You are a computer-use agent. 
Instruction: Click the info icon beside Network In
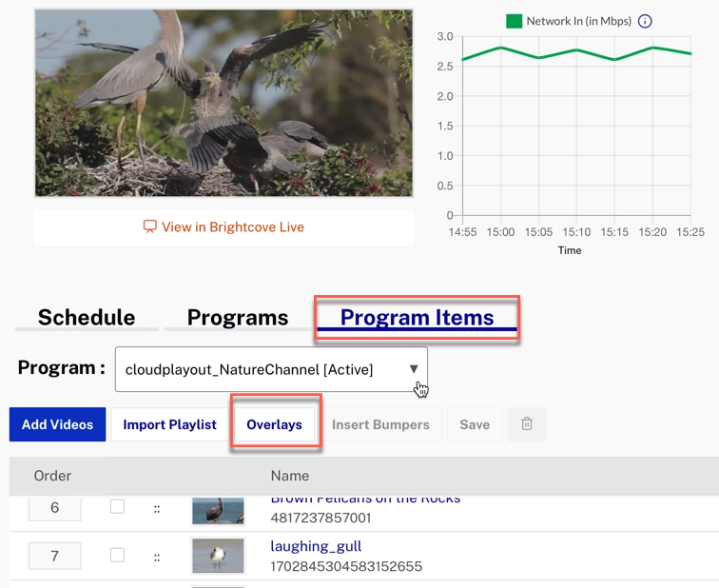[x=645, y=21]
